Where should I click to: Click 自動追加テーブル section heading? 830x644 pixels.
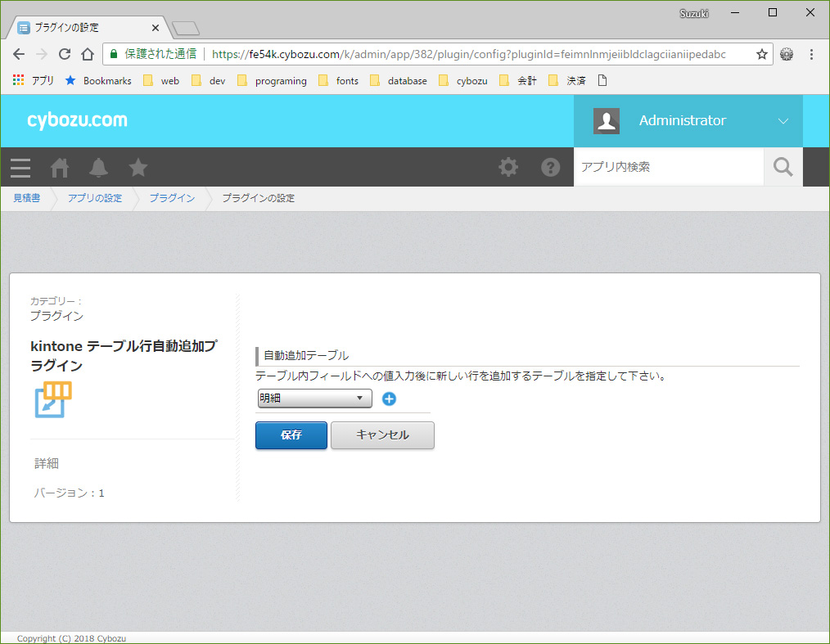coord(306,356)
